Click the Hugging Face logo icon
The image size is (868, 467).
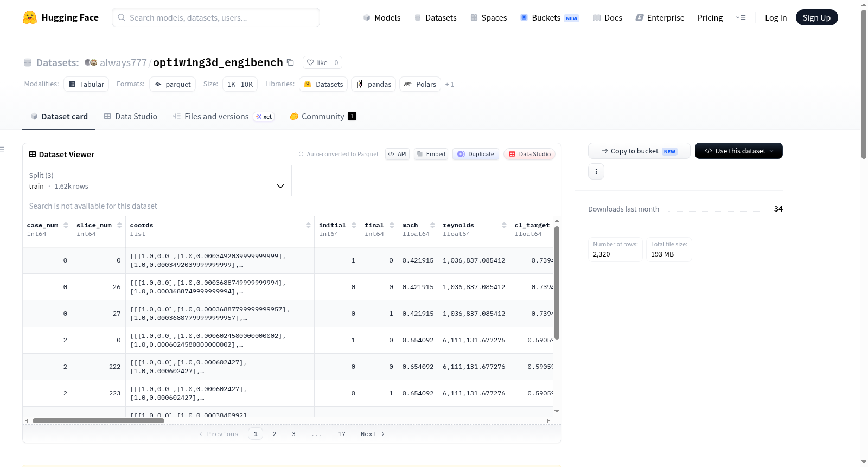[x=30, y=17]
